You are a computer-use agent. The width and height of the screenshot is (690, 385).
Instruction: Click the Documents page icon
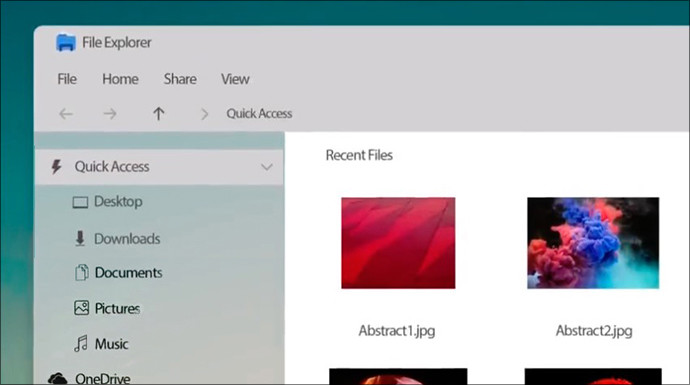[x=81, y=272]
